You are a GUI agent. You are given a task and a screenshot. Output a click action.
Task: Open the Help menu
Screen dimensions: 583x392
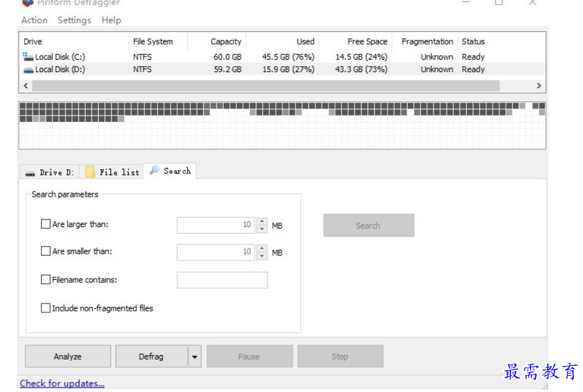(111, 20)
